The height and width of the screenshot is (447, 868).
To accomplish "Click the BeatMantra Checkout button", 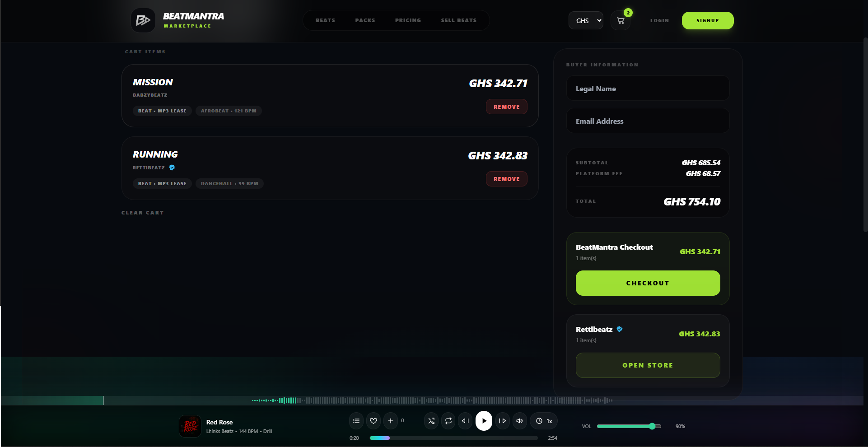I will [x=648, y=283].
